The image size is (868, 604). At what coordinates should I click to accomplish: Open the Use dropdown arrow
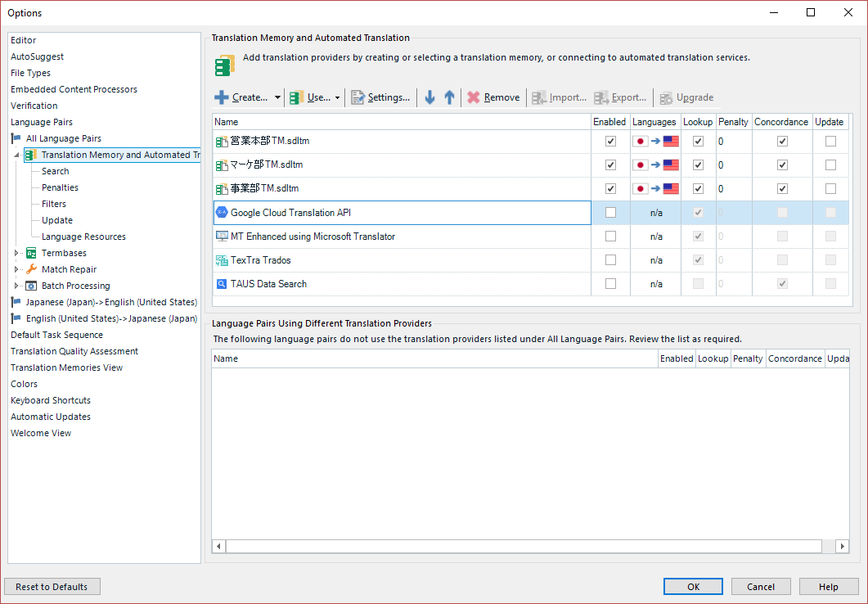pos(337,98)
